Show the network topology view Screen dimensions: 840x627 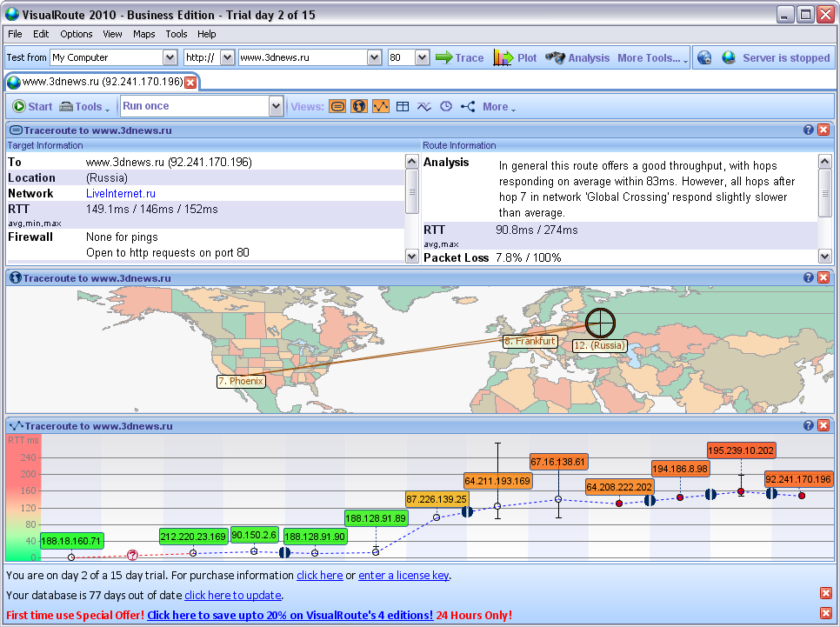coord(468,107)
